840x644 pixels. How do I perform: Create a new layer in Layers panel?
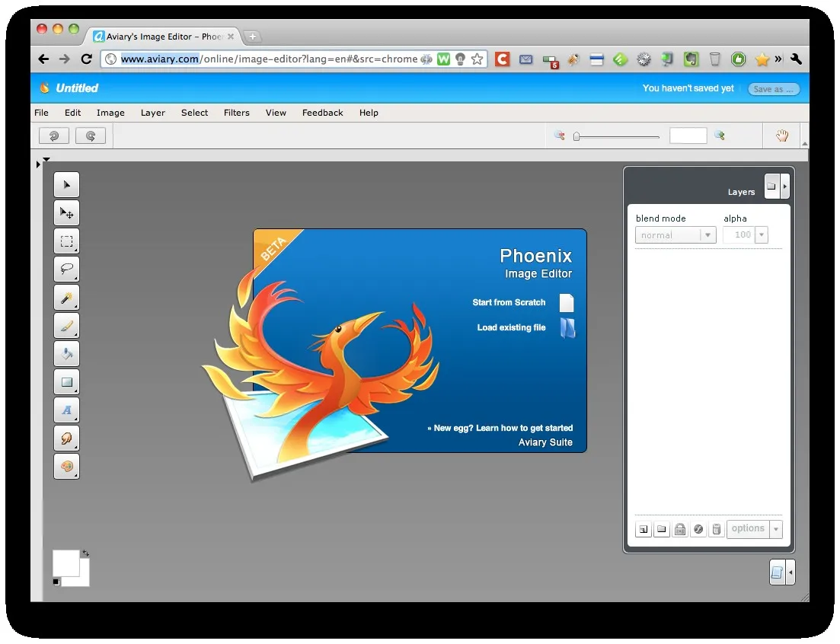644,530
